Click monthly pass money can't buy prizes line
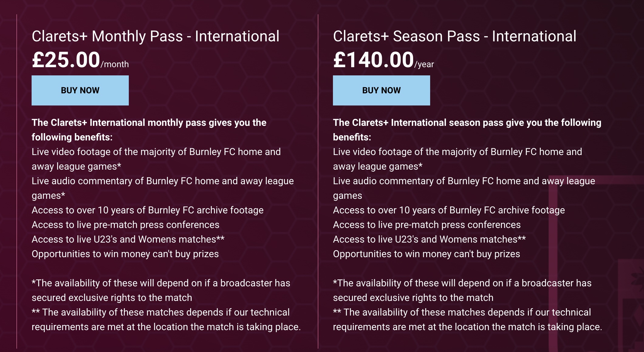 pyautogui.click(x=125, y=254)
